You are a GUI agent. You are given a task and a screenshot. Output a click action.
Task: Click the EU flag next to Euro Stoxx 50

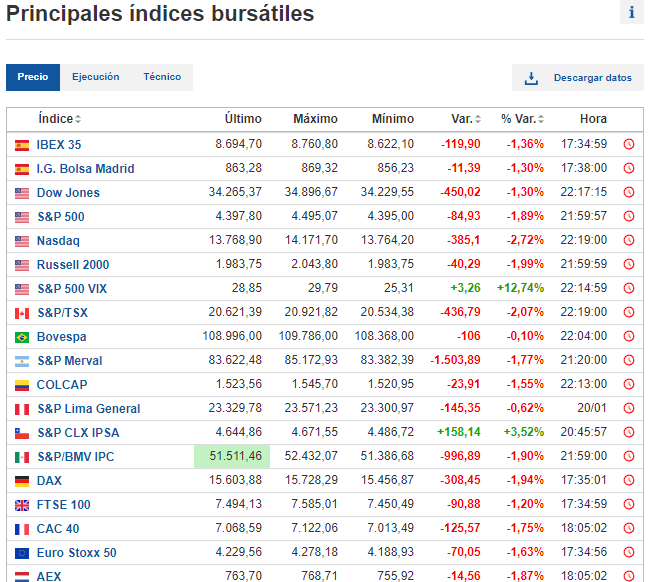click(x=22, y=554)
